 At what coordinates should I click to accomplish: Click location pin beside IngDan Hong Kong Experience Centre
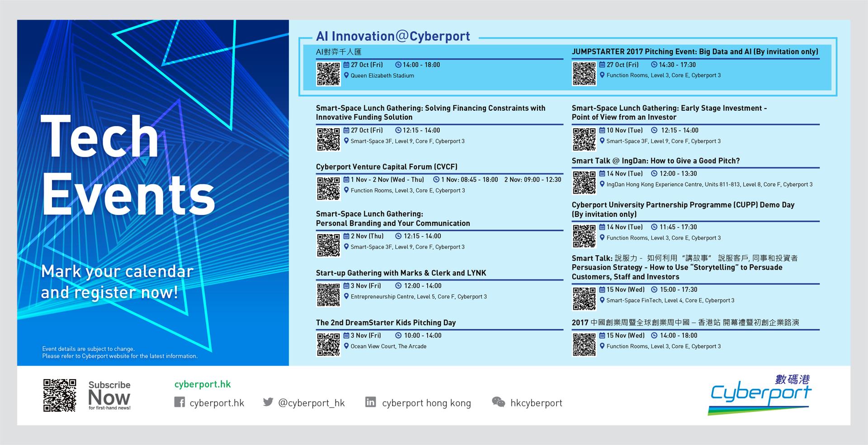pos(602,184)
